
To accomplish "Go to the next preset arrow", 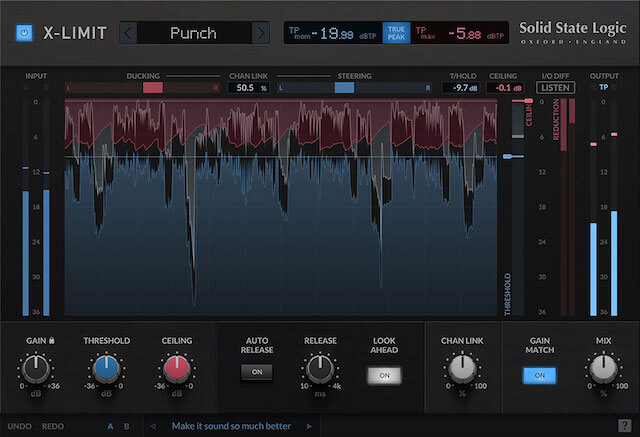I will 260,33.
